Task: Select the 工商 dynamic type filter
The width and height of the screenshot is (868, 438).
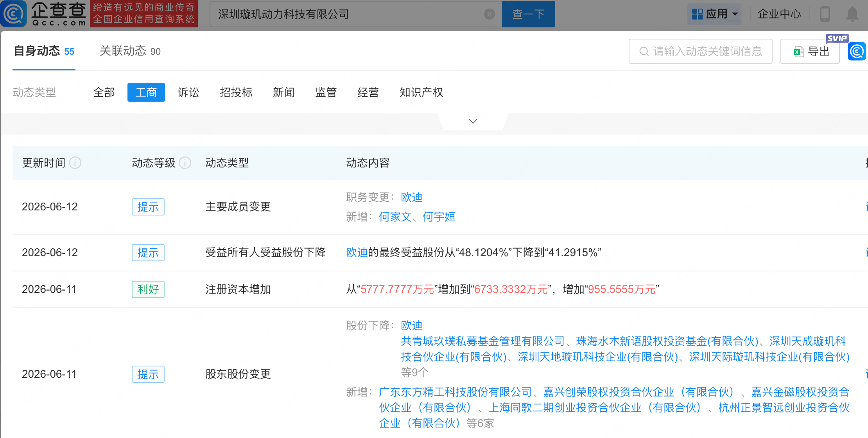Action: coord(146,92)
